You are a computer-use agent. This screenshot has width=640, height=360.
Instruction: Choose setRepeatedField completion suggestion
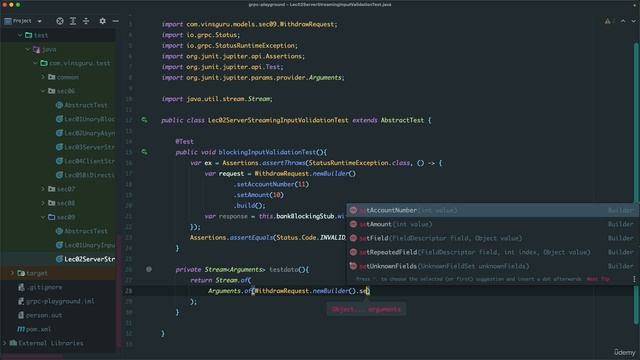pyautogui.click(x=491, y=252)
